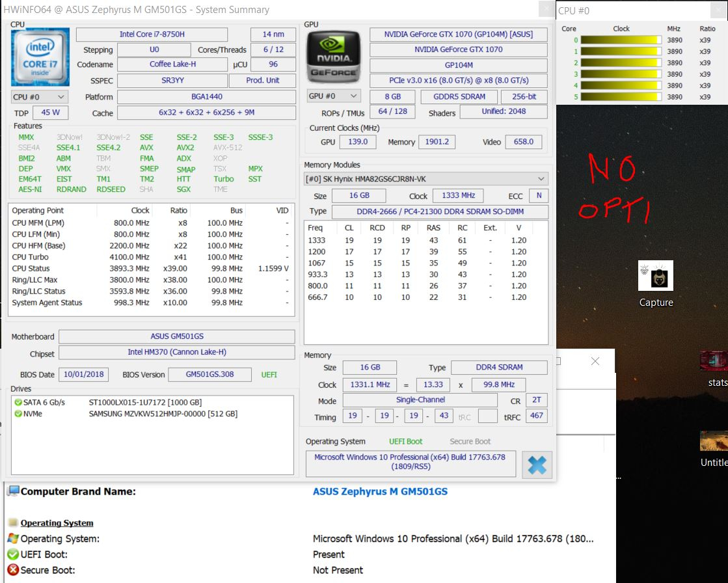
Task: Click the Intel Core i7 logo
Action: click(x=40, y=57)
